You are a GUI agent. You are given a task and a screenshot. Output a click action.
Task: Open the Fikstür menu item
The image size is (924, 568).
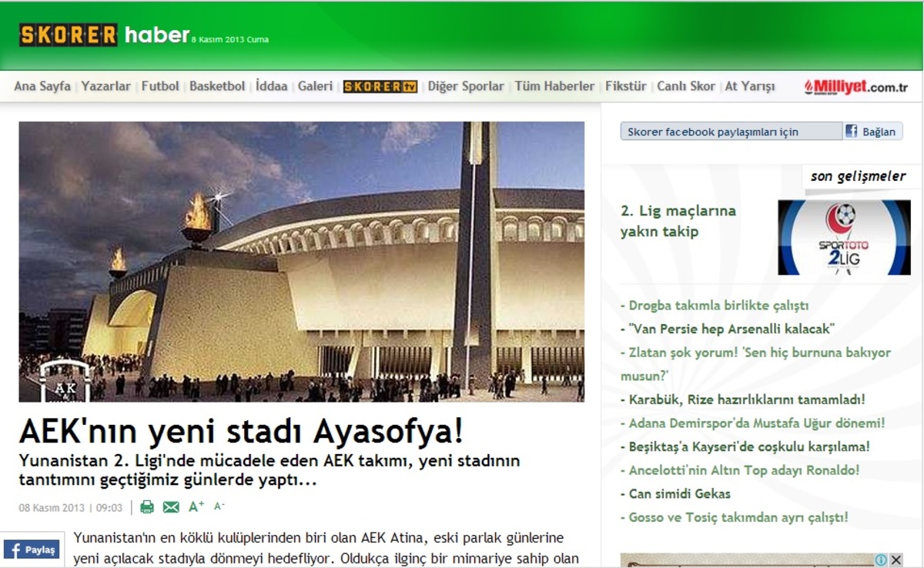625,86
